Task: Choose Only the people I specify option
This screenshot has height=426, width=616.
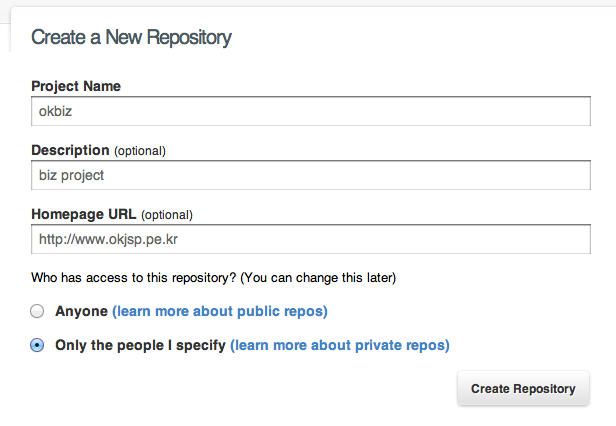Action: pyautogui.click(x=37, y=345)
